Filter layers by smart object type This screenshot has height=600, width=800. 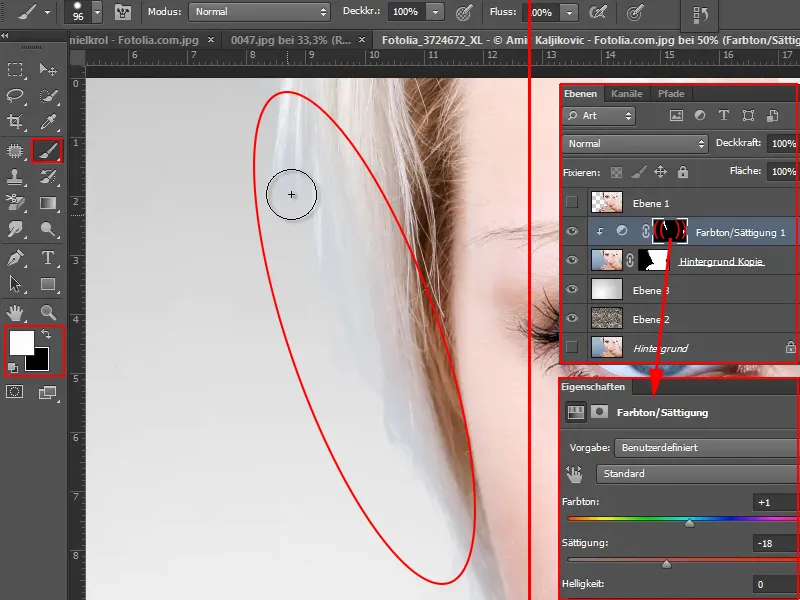(x=772, y=116)
